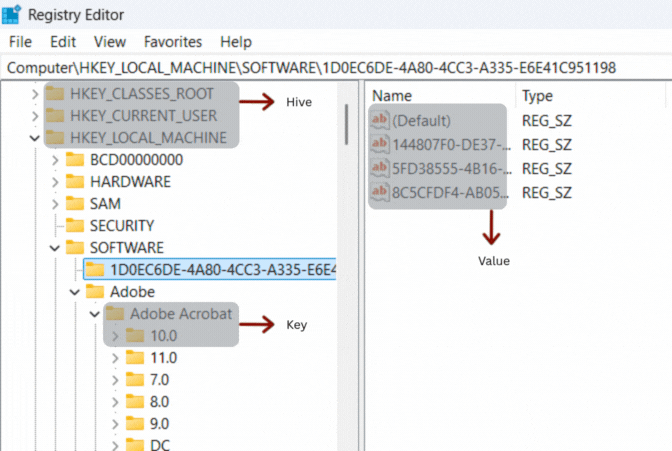672x451 pixels.
Task: Collapse the HKEY_LOCAL_MACHINE hive
Action: click(35, 138)
